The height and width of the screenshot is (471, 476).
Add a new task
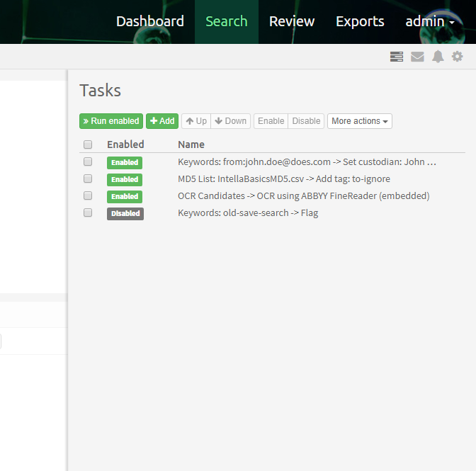pos(162,121)
